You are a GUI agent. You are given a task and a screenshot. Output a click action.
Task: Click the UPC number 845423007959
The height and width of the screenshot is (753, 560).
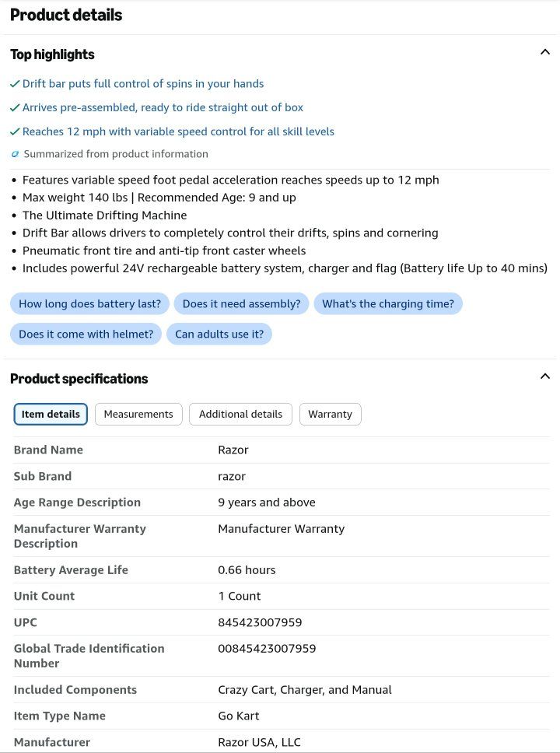(260, 622)
